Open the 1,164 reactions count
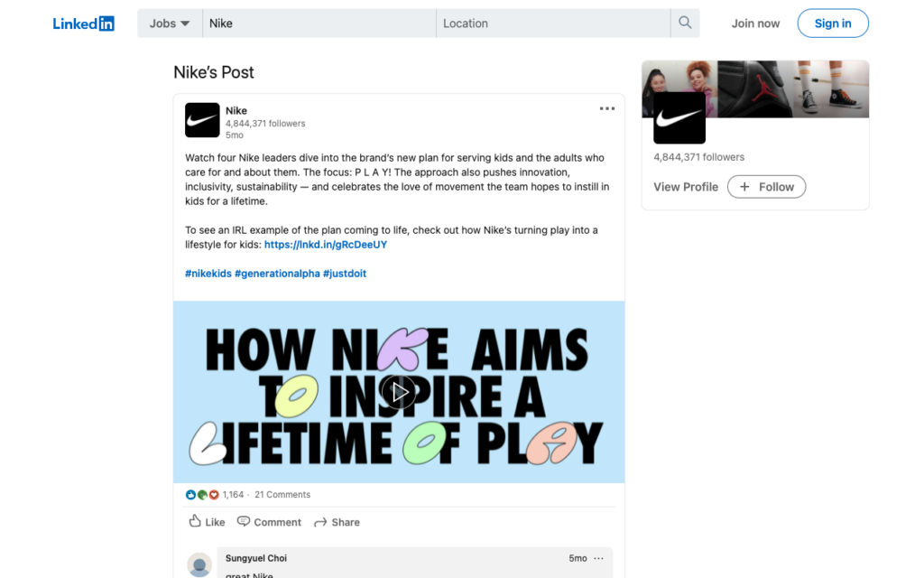Screen dimensions: 924x578 tap(233, 494)
